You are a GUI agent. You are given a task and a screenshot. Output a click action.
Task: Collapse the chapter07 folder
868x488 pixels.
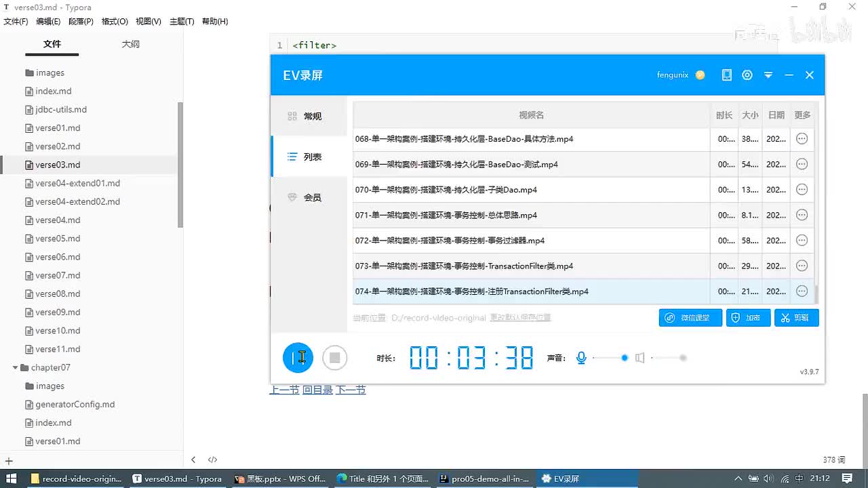[x=15, y=367]
